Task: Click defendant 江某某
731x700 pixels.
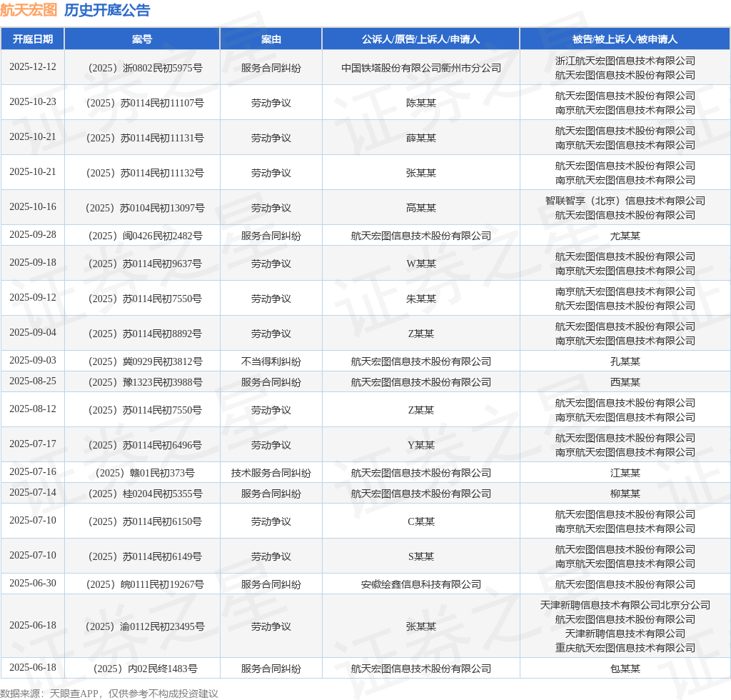Action: coord(625,474)
